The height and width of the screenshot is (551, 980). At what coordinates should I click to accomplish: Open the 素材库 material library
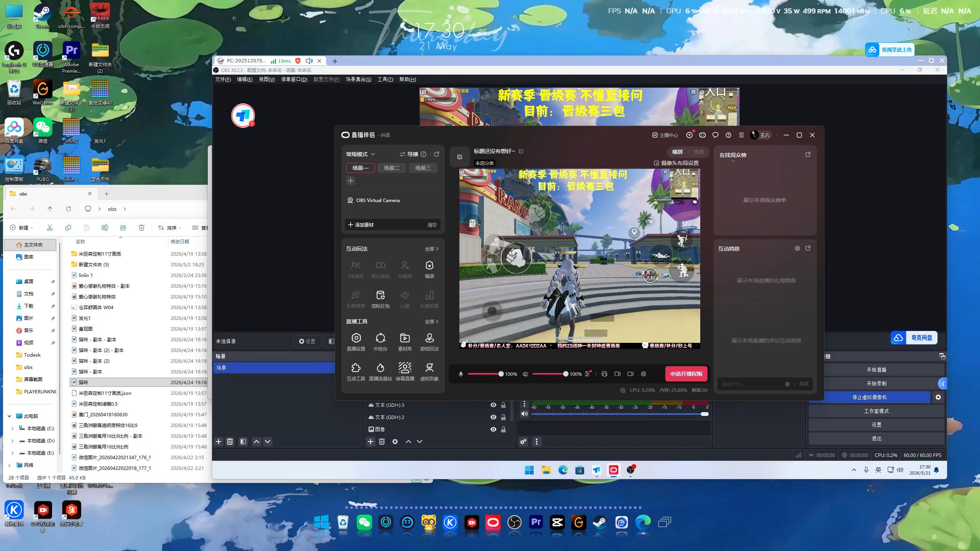405,342
